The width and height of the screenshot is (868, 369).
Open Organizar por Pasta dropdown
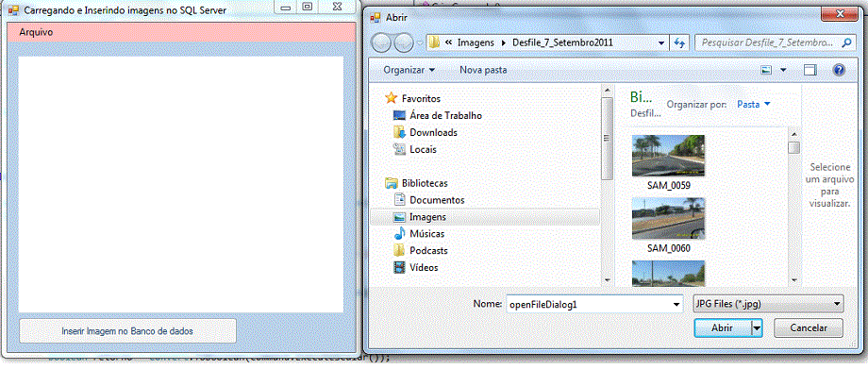pos(754,104)
